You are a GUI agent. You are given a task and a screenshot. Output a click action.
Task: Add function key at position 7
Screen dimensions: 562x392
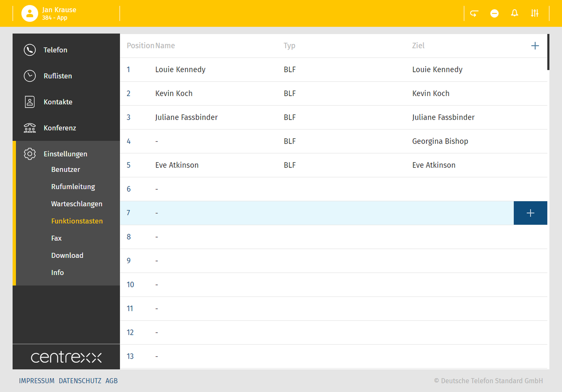(530, 213)
